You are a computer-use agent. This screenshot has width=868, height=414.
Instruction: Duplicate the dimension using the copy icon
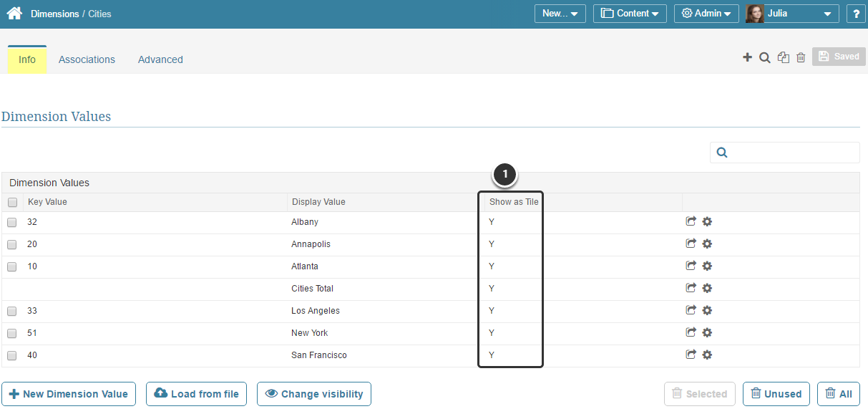pos(783,57)
